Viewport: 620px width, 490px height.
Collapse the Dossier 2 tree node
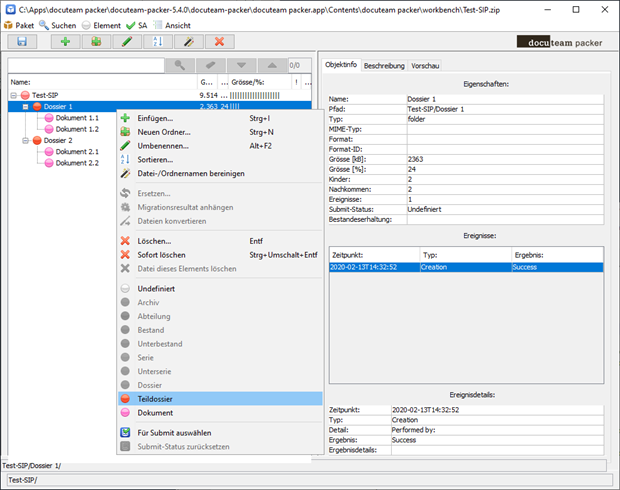(x=25, y=141)
